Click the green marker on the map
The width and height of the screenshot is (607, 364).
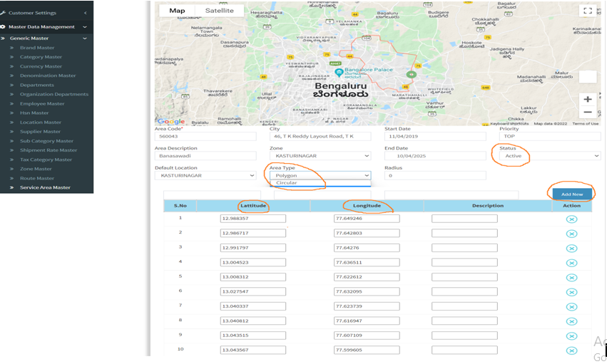(411, 74)
